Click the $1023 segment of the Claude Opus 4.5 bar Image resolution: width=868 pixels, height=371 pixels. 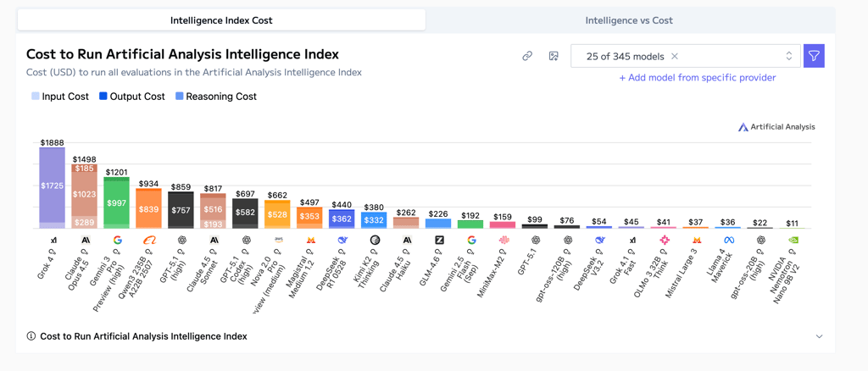(84, 194)
